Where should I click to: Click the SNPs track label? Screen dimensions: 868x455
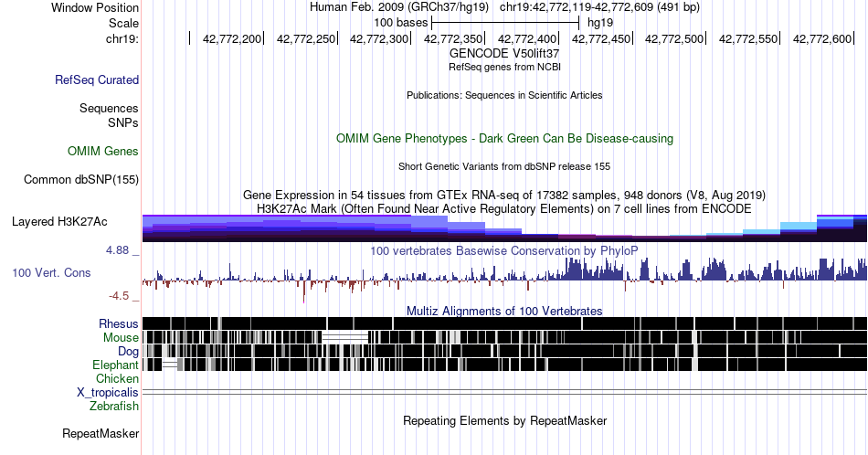123,122
